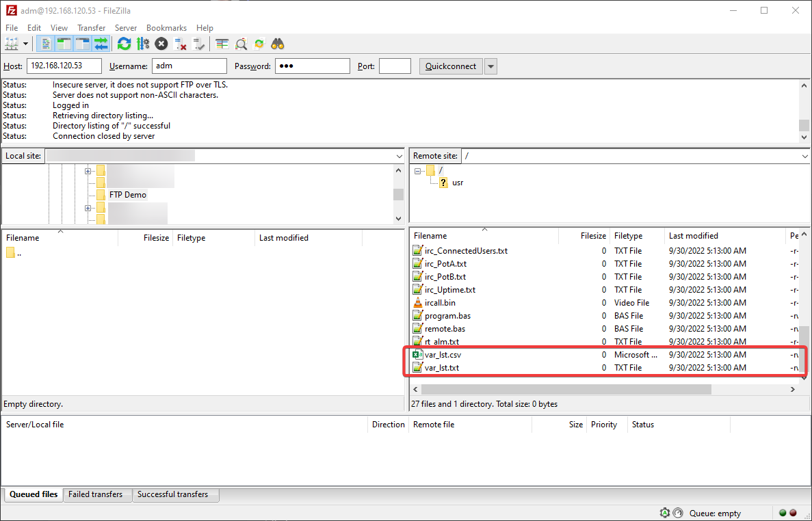Sort remote list by Filesize column

(584, 236)
